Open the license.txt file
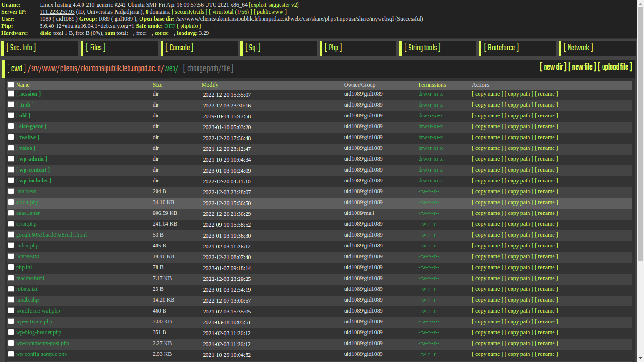 pos(28,256)
